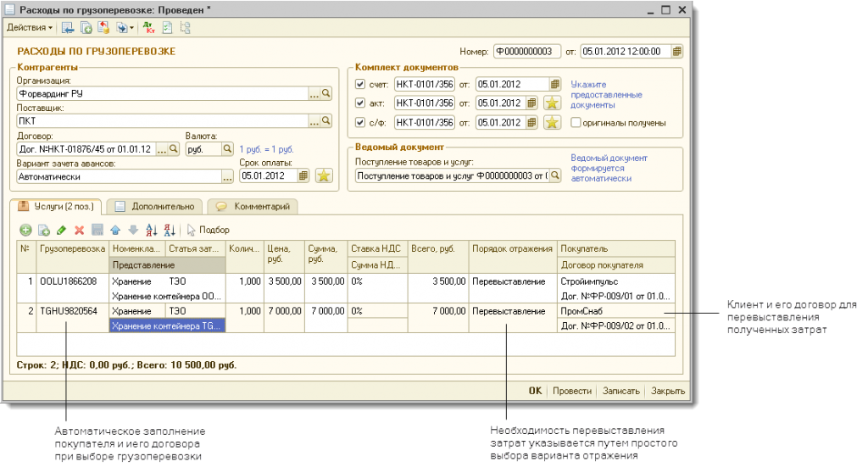This screenshot has width=868, height=473.
Task: Click the Номер field Ф0000000003
Action: pos(526,52)
